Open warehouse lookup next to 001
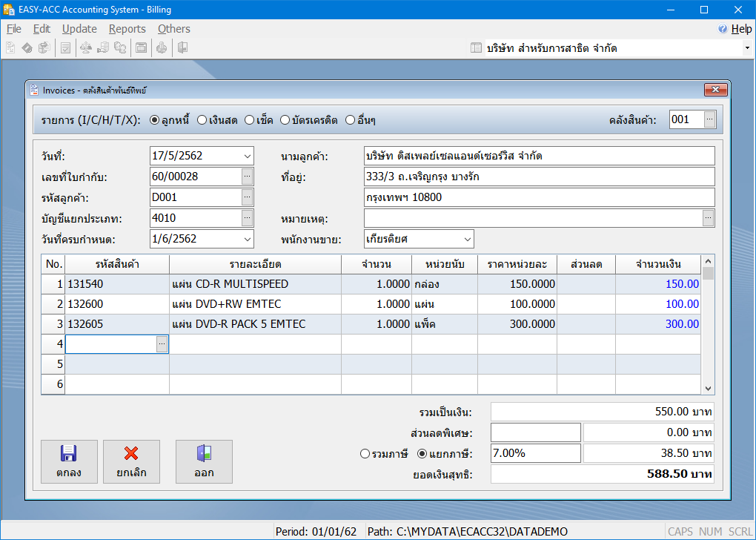Screen dimensions: 756x540 point(709,119)
